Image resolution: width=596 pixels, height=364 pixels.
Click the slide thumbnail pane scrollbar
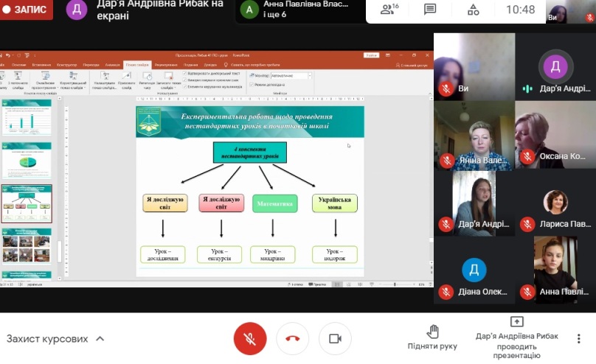pos(59,252)
